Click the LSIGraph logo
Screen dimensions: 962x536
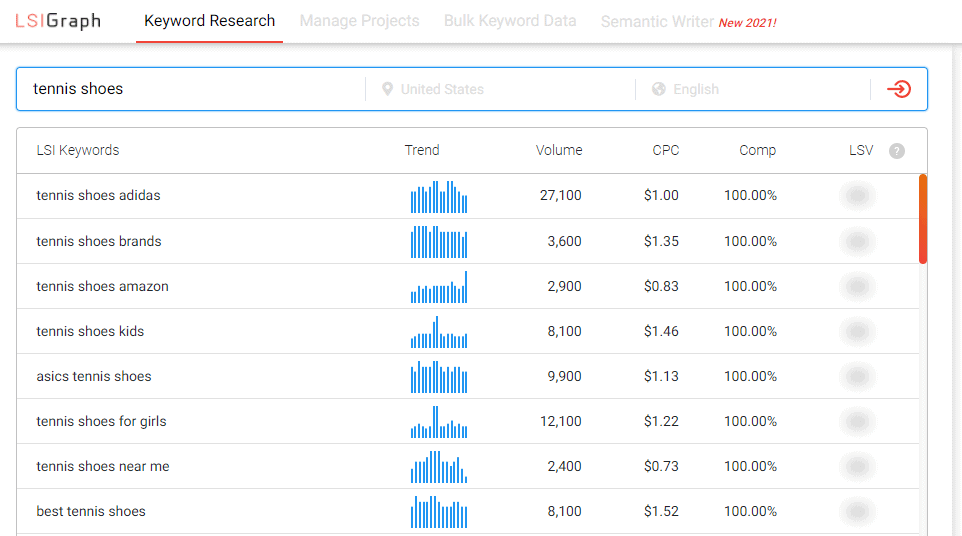coord(58,21)
